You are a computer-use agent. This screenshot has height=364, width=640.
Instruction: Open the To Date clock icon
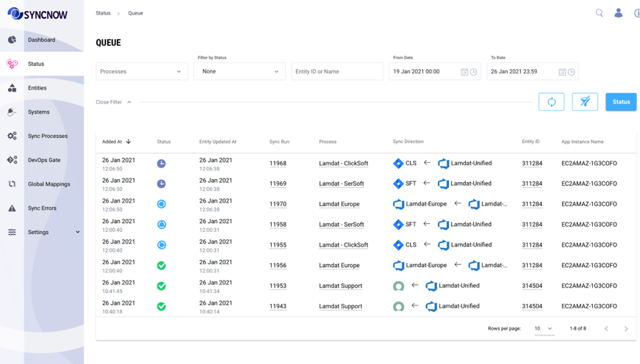572,72
